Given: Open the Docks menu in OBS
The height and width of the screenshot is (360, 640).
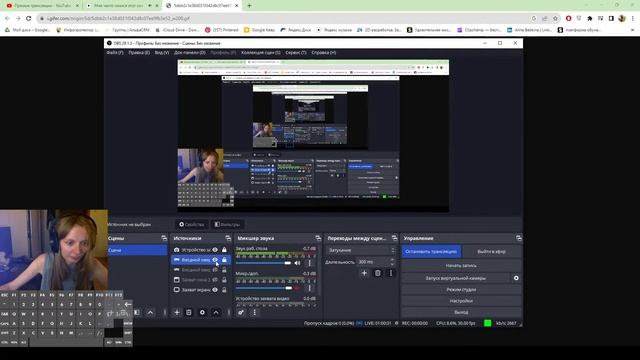Looking at the screenshot, I should click(x=190, y=53).
